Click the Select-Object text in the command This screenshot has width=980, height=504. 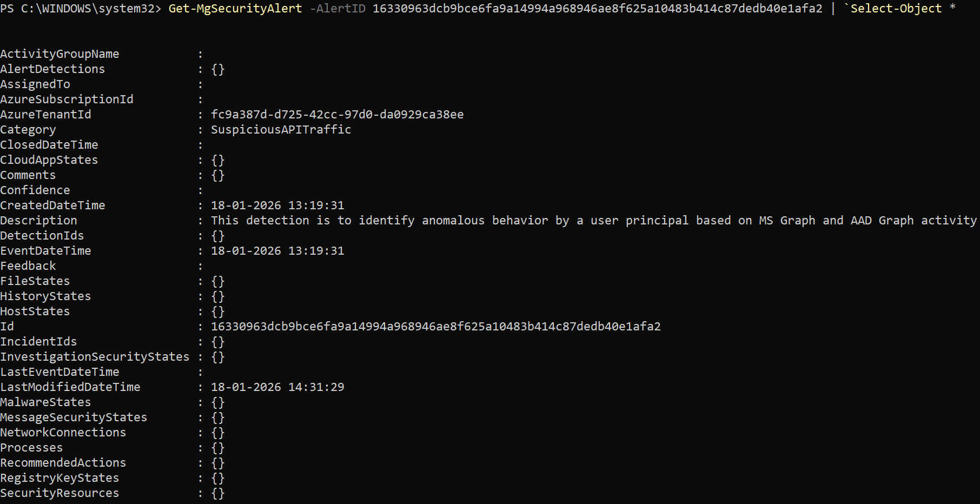click(896, 9)
